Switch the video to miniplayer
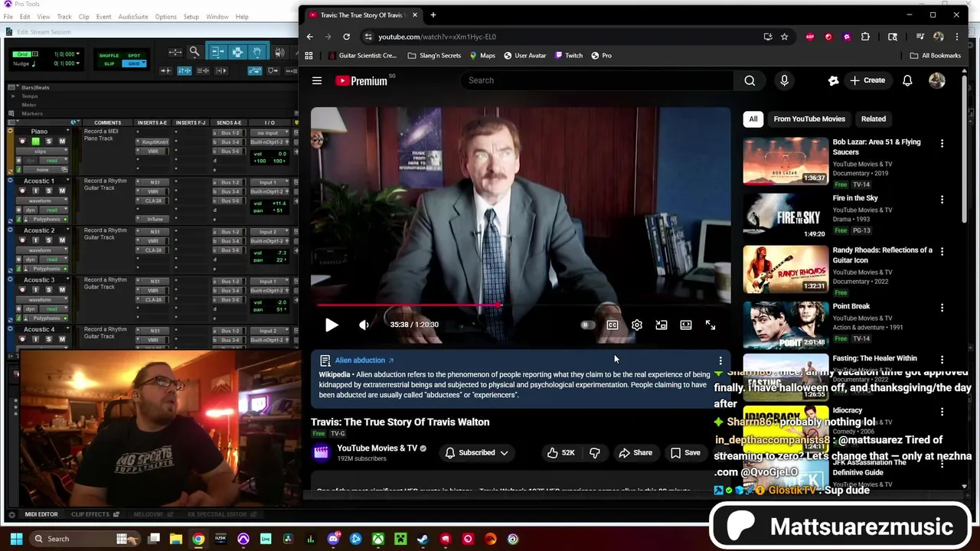 click(x=661, y=324)
